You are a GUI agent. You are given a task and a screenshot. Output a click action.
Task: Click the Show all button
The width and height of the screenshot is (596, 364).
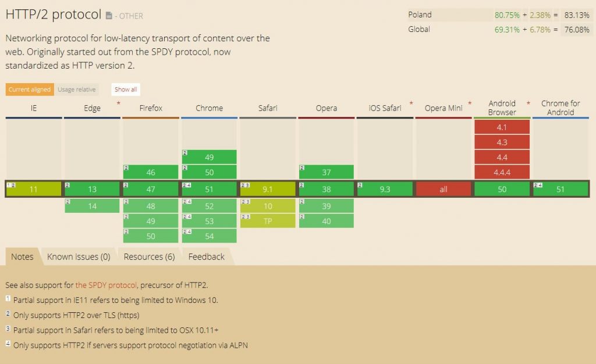pyautogui.click(x=125, y=89)
